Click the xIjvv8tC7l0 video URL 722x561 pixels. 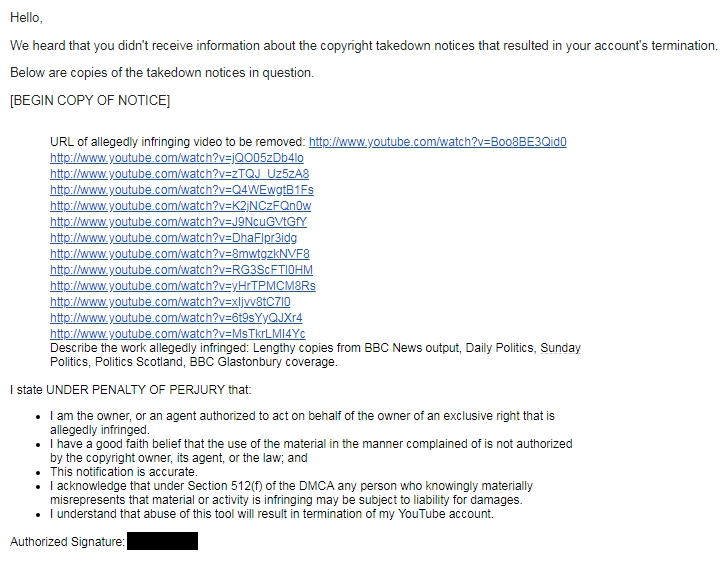click(x=170, y=302)
